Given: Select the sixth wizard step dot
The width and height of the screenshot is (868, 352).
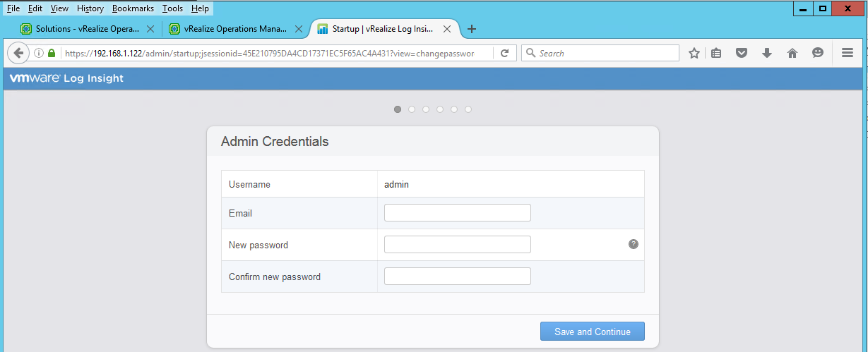Looking at the screenshot, I should pos(468,109).
